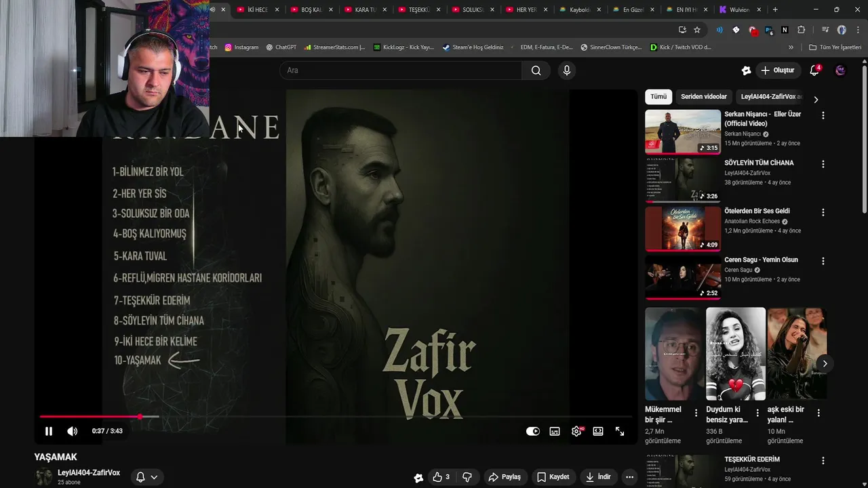Click the Paylaş share button

505,477
